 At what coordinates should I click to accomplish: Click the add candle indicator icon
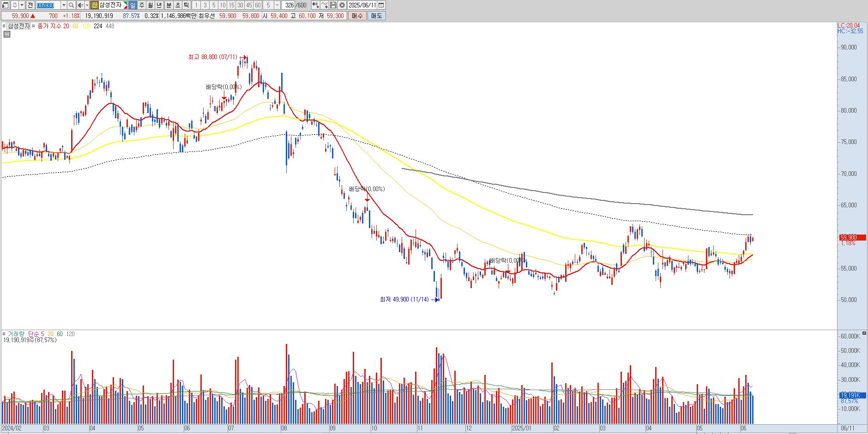(315, 5)
